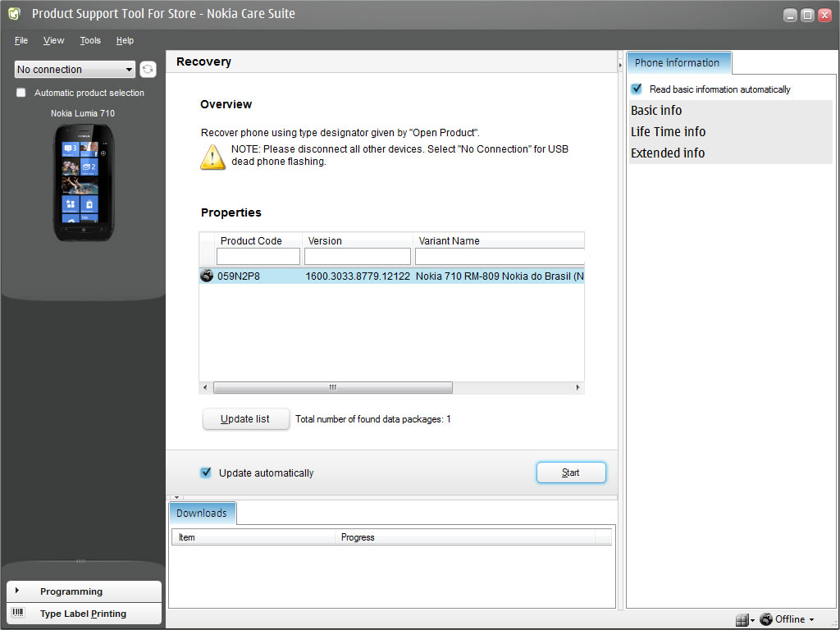Viewport: 840px width, 630px height.
Task: Select the Downloads tab
Action: click(203, 513)
